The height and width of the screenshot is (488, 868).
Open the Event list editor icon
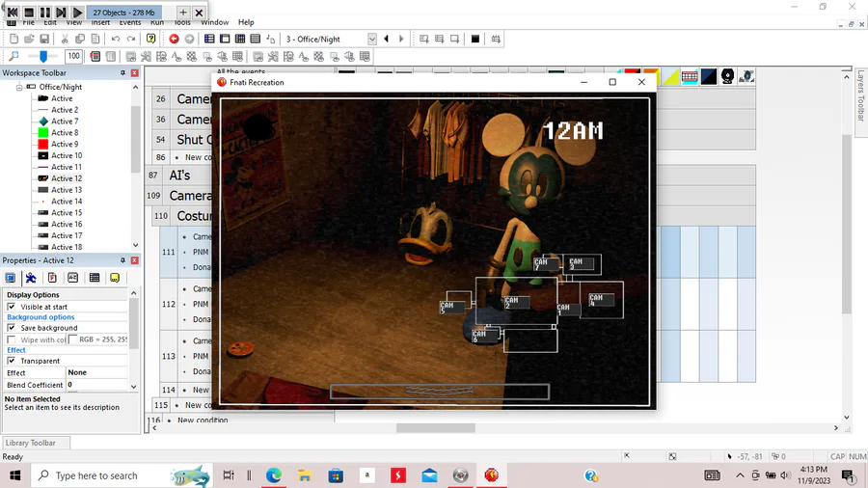point(256,39)
